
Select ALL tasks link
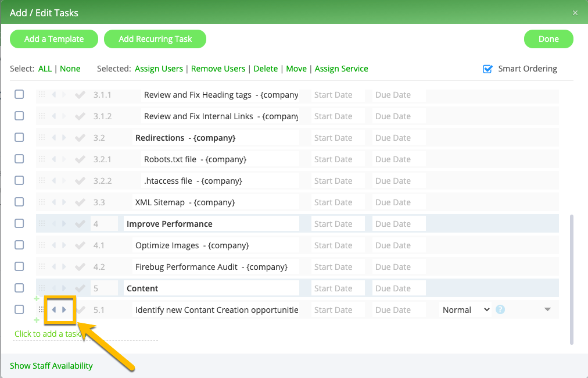tap(45, 69)
